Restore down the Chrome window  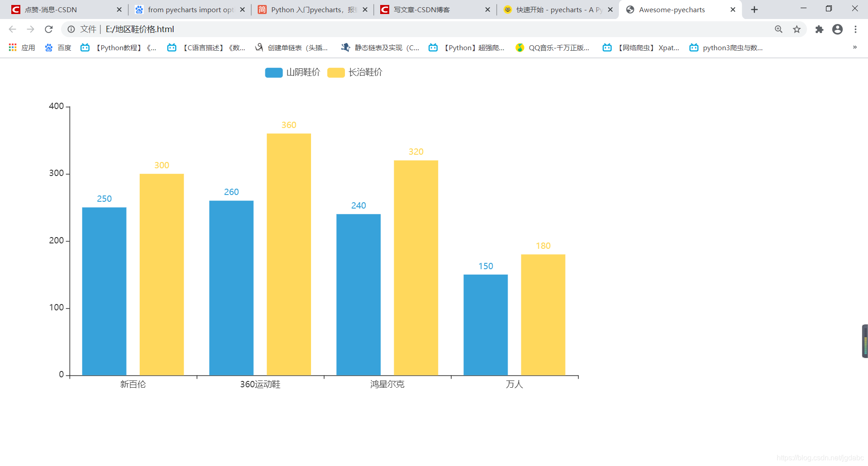tap(829, 9)
